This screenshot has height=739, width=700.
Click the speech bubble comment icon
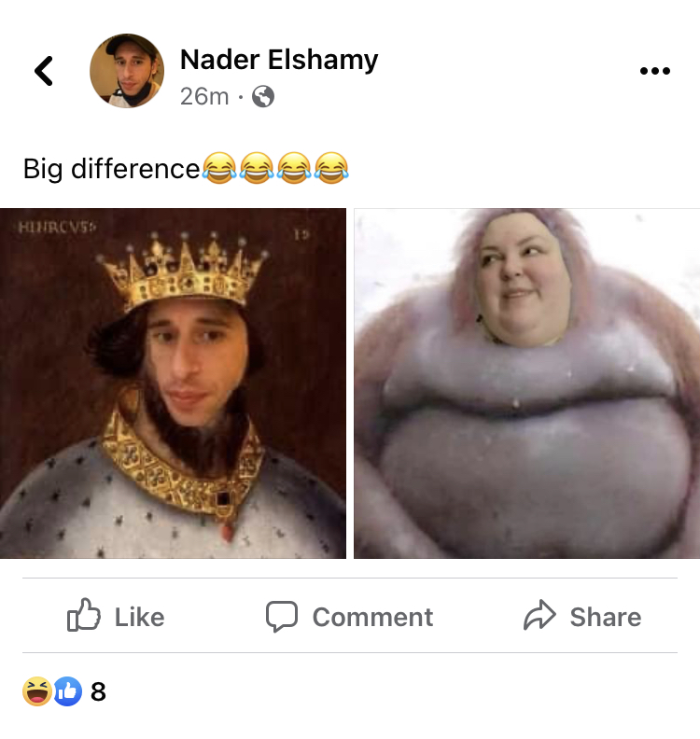(282, 616)
